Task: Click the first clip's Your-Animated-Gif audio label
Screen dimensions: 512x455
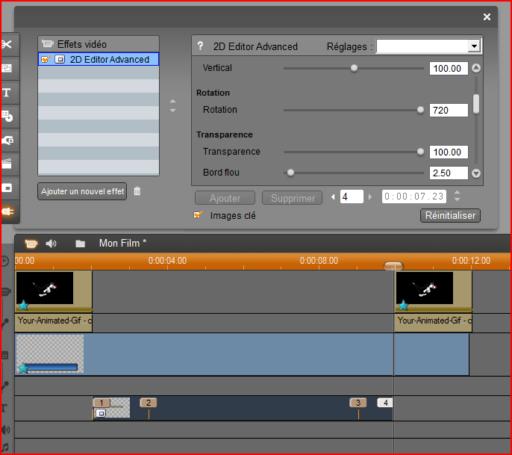Action: [x=54, y=322]
